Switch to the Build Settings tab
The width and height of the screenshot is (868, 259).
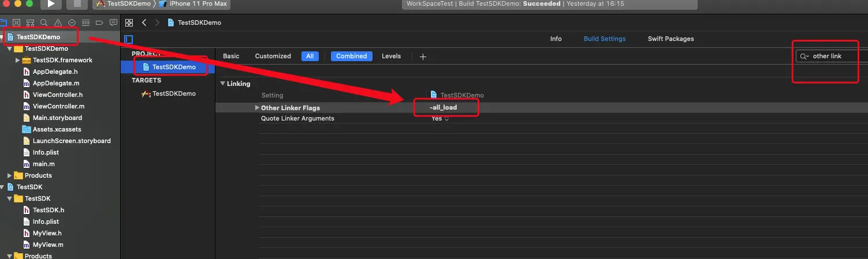click(605, 39)
